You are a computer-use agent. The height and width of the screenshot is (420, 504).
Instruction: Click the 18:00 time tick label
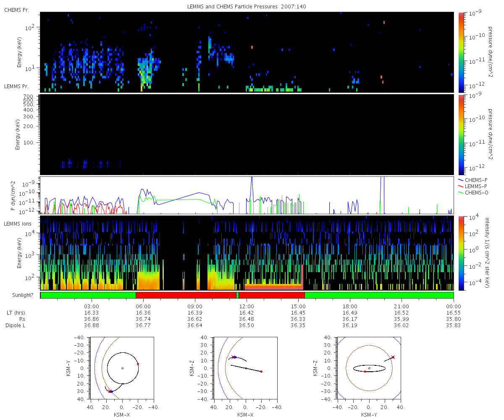[x=350, y=306]
